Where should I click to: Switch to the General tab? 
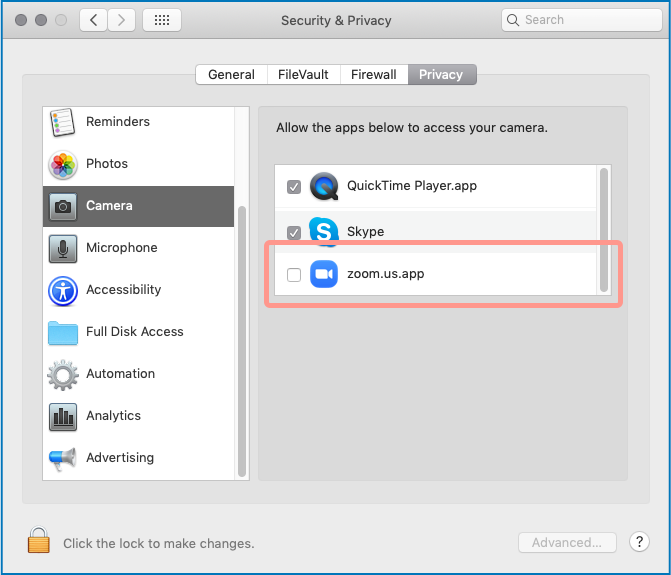coord(232,74)
